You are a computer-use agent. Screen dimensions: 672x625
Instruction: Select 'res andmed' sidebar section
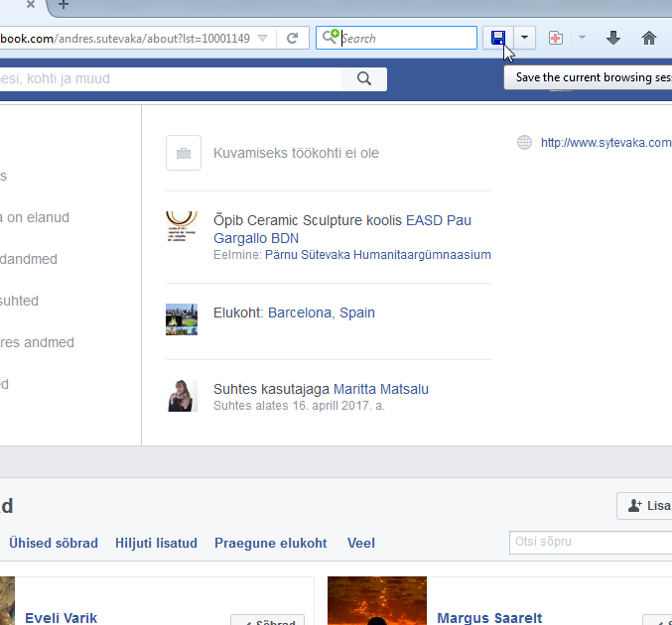(x=37, y=342)
